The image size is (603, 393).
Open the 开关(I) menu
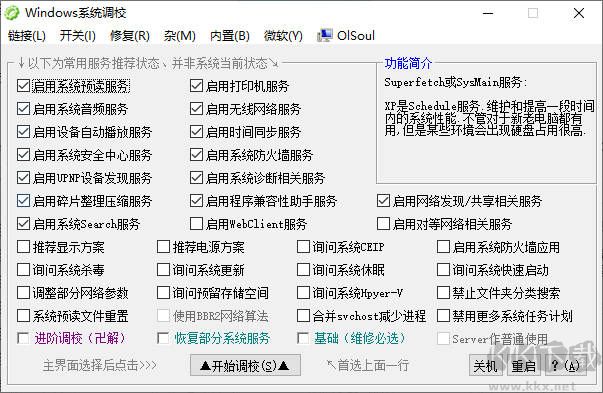coord(78,36)
